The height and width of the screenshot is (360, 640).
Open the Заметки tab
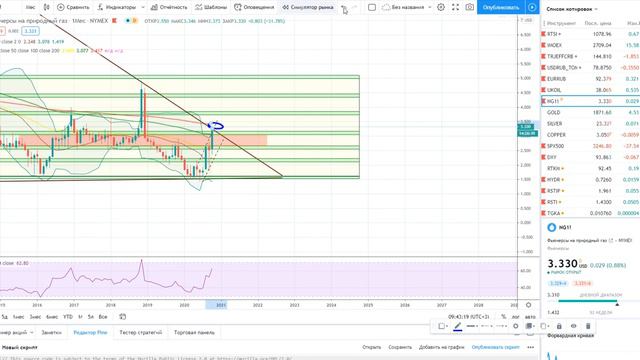coord(51,333)
